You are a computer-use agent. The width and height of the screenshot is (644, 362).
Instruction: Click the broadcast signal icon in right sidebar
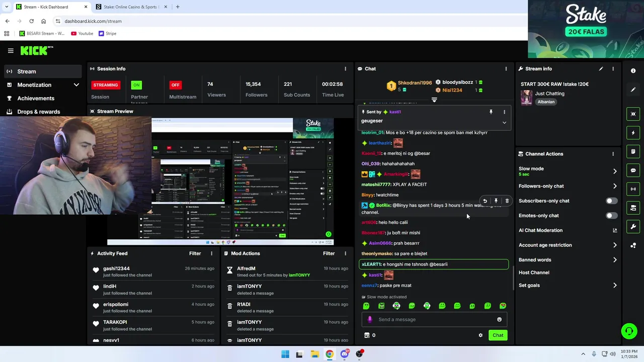(633, 189)
